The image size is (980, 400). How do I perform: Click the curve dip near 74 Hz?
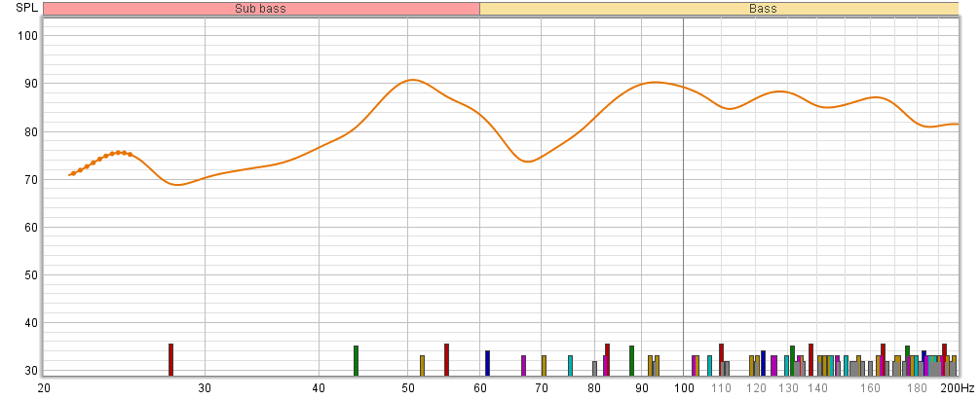coord(527,162)
